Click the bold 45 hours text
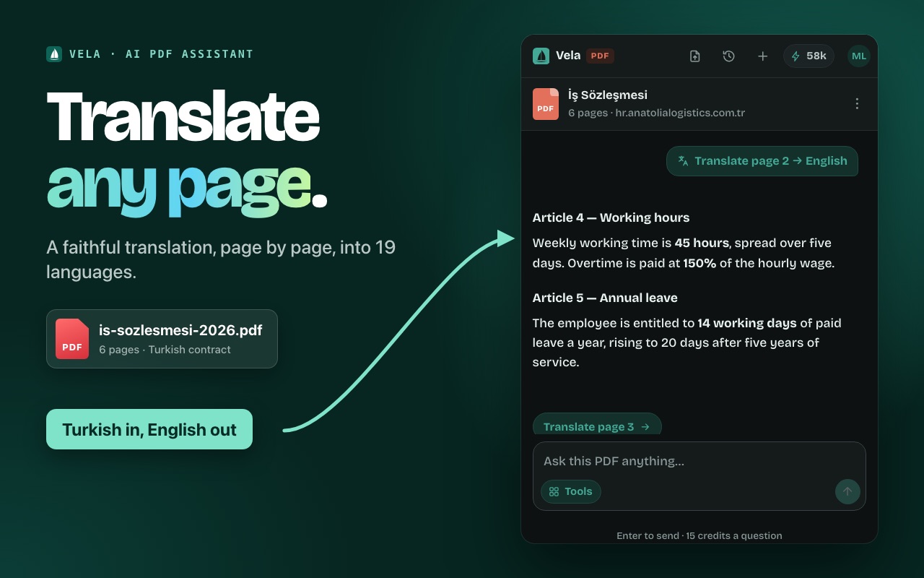 point(702,243)
